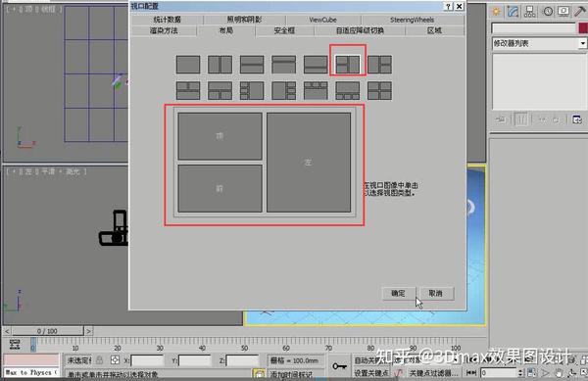Open the Motion command panel wheel icon
This screenshot has height=381, width=588.
(548, 11)
